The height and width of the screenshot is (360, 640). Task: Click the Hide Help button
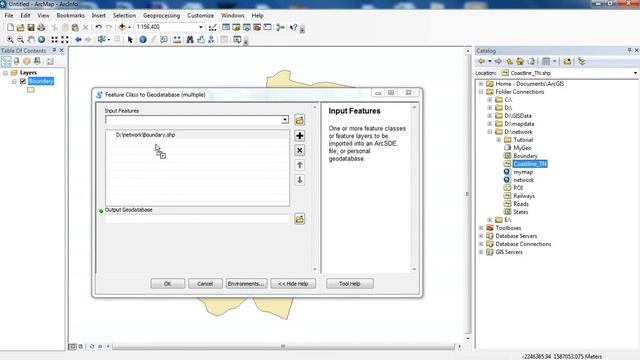(293, 284)
